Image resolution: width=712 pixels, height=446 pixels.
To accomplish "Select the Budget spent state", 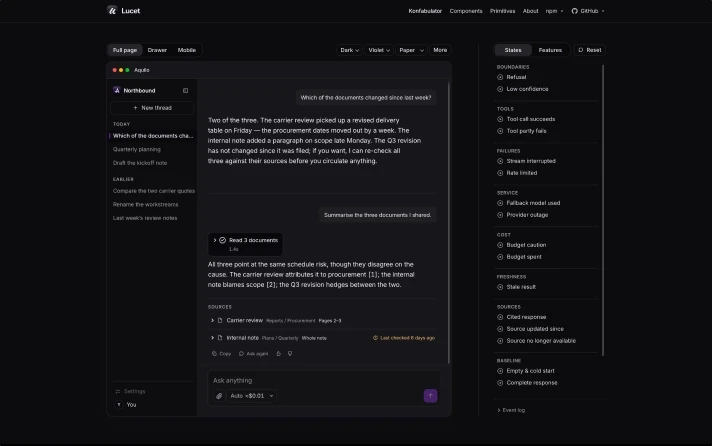I will 519,257.
